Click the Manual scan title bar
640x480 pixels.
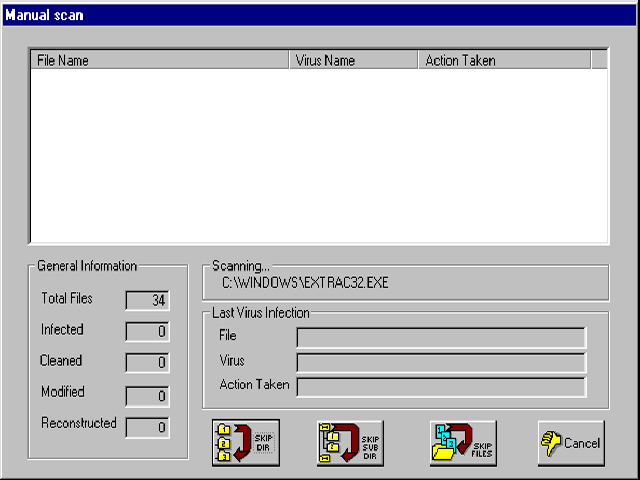(320, 15)
